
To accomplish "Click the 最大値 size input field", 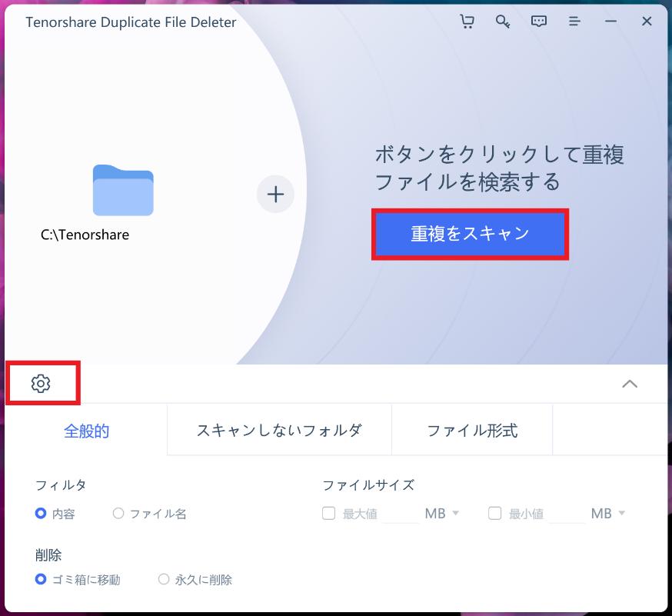I will (x=401, y=514).
